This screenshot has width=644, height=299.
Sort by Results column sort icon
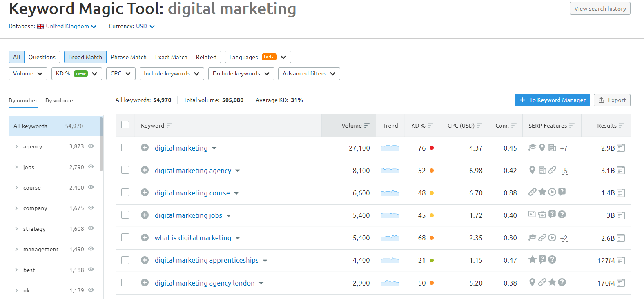click(622, 126)
